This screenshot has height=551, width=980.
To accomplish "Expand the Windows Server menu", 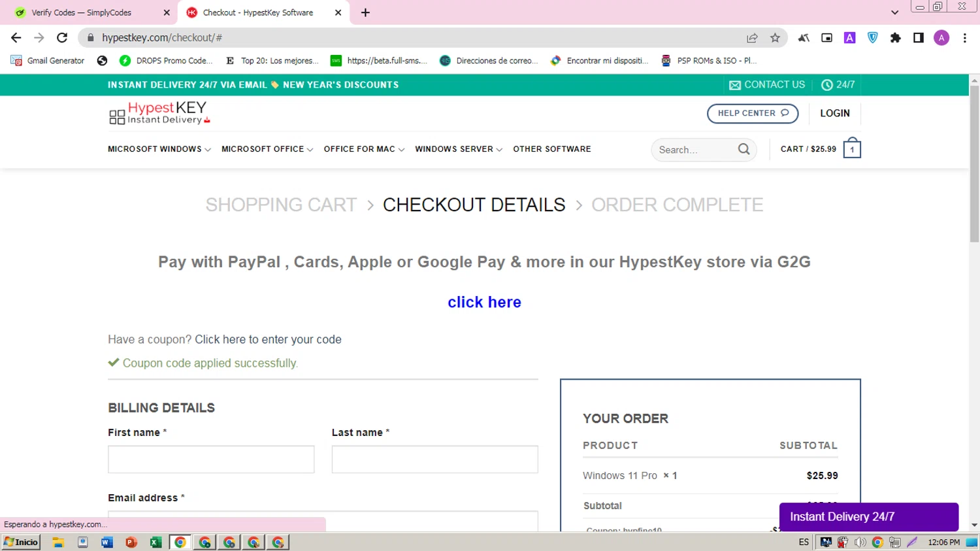I will [x=459, y=149].
